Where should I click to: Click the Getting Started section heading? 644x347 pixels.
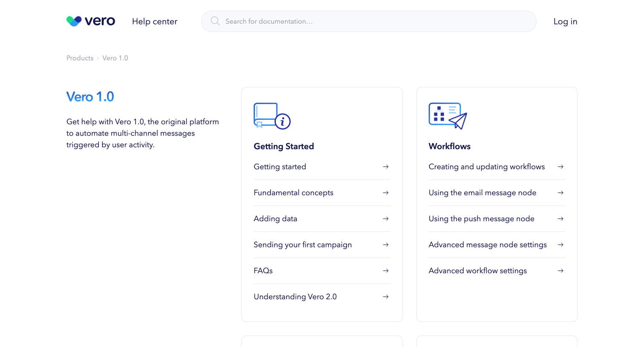pyautogui.click(x=284, y=146)
